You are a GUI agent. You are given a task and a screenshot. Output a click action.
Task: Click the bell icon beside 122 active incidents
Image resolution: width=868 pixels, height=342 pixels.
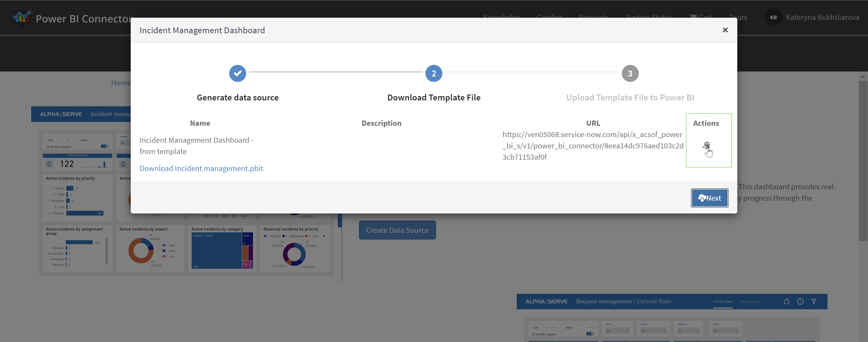49,164
